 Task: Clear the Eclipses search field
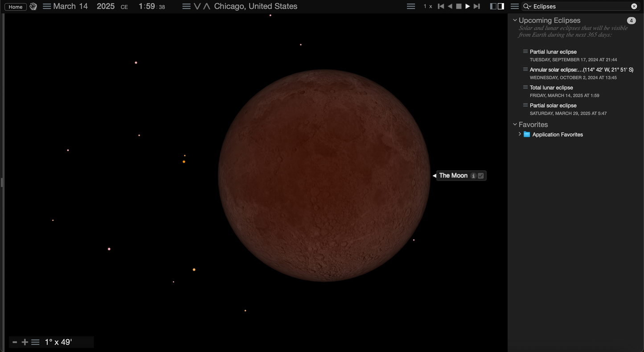(634, 6)
